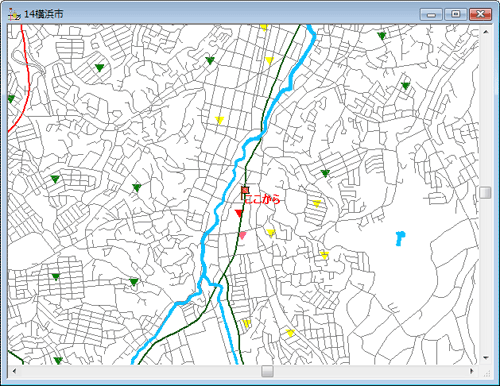Select the light blue pond shape on the map
This screenshot has height=386, width=500.
pyautogui.click(x=400, y=239)
